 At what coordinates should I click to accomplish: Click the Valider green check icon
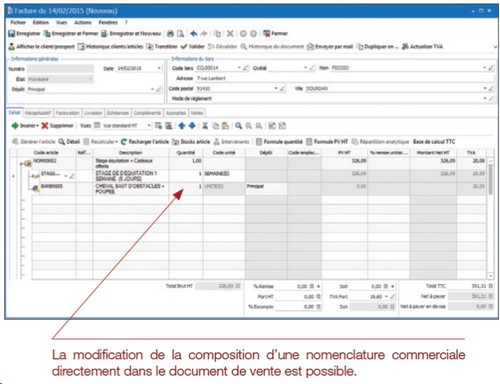(184, 46)
